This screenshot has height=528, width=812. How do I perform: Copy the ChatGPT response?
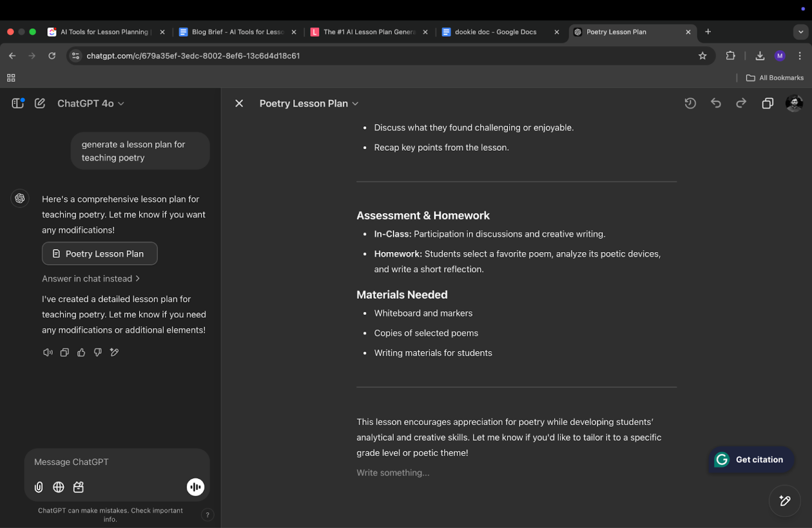64,352
